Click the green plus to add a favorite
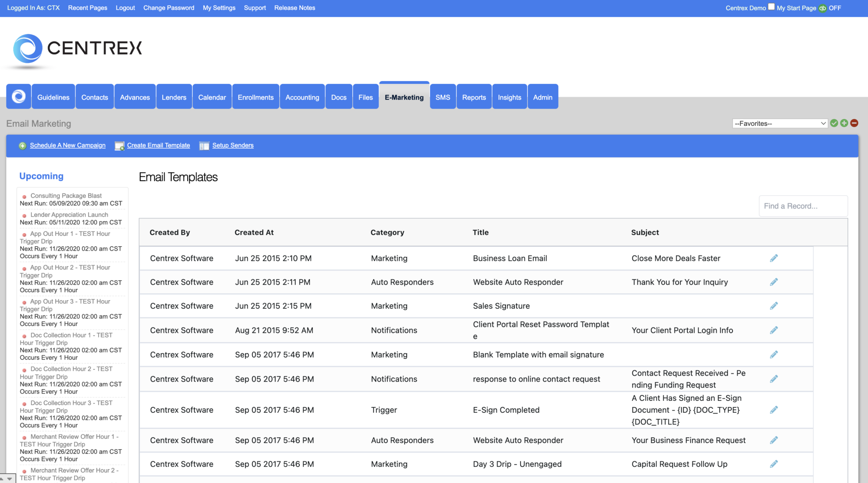This screenshot has width=868, height=483. click(x=844, y=123)
